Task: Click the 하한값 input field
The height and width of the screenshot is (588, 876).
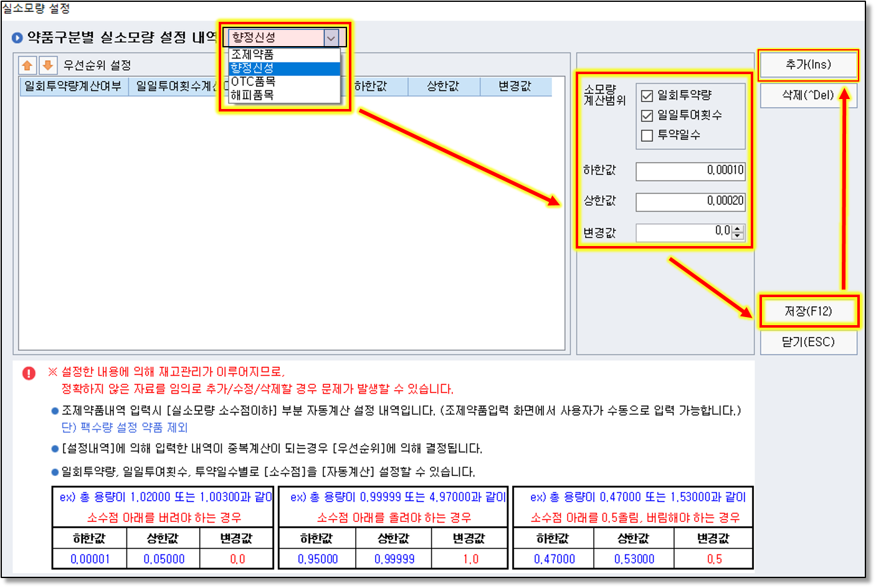Action: [690, 171]
